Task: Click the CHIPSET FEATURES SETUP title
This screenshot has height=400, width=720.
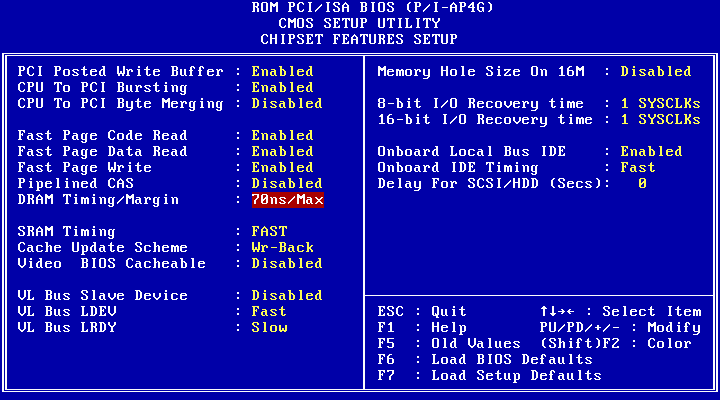Action: pos(359,39)
